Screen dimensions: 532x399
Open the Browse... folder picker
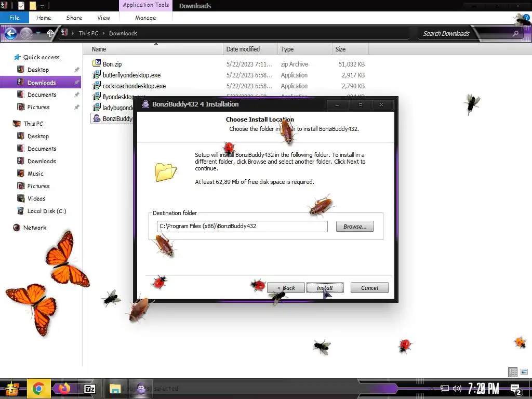pyautogui.click(x=354, y=227)
